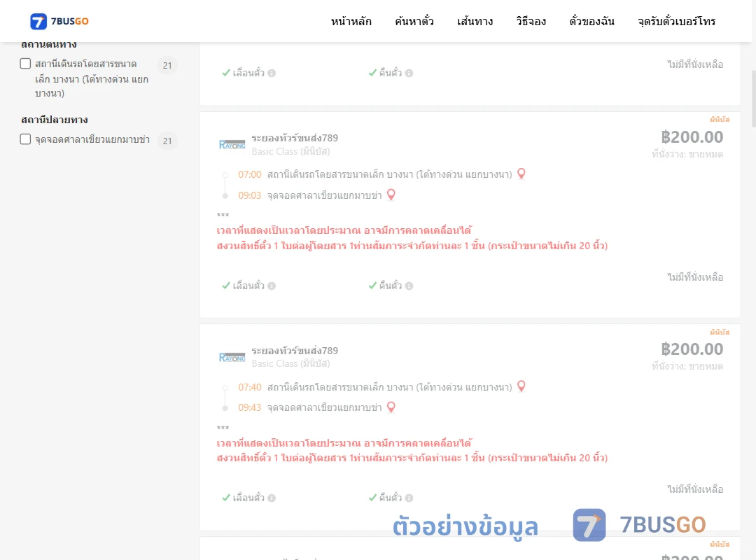The width and height of the screenshot is (756, 560).
Task: Click เลื่อนตั๋ว label in 07:00 trip card
Action: 248,286
